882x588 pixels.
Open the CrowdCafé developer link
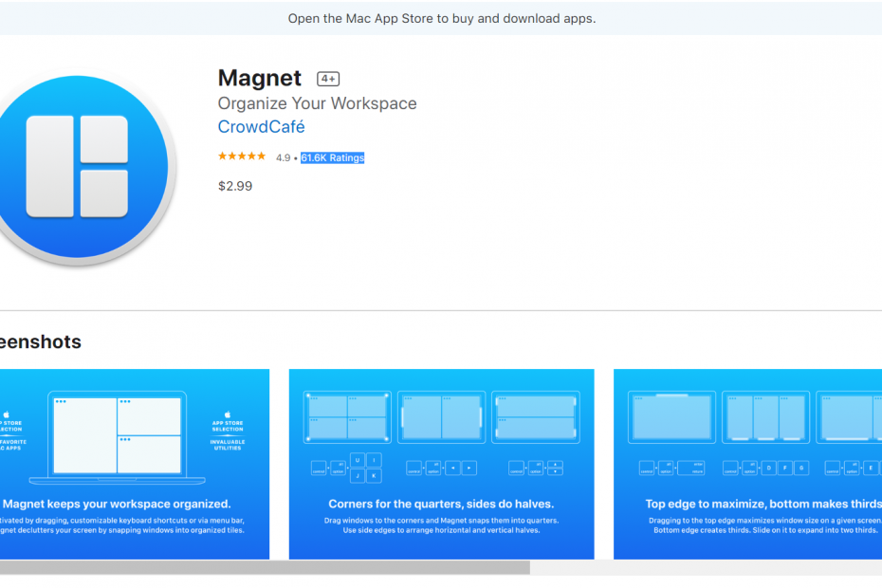pyautogui.click(x=261, y=127)
